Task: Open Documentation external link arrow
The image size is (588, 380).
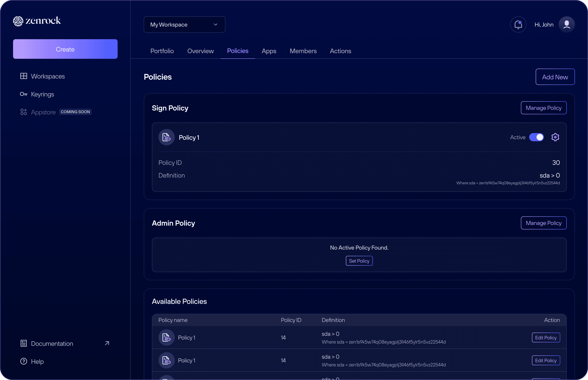Action: 107,343
